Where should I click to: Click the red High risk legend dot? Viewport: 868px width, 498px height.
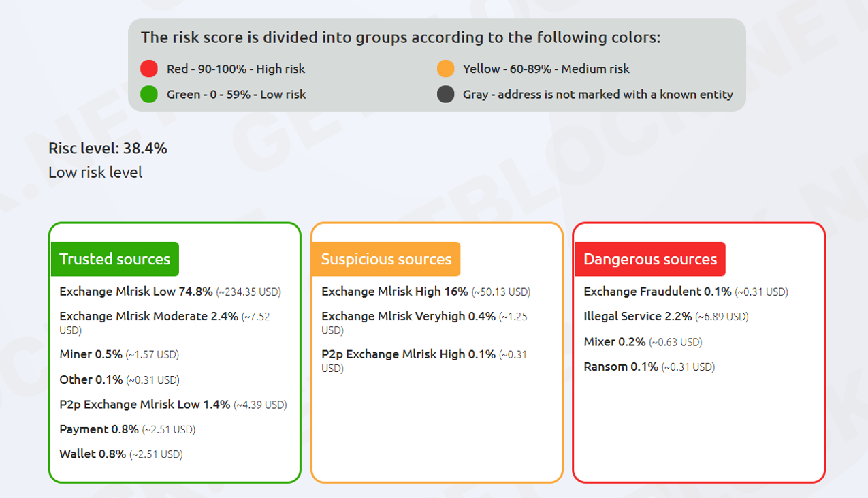[x=149, y=68]
